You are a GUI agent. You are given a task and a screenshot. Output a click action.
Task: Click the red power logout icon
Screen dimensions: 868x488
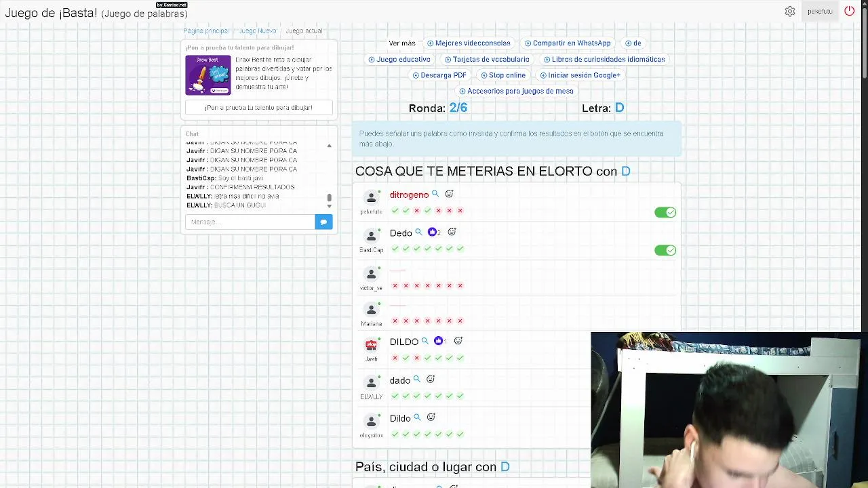(849, 12)
